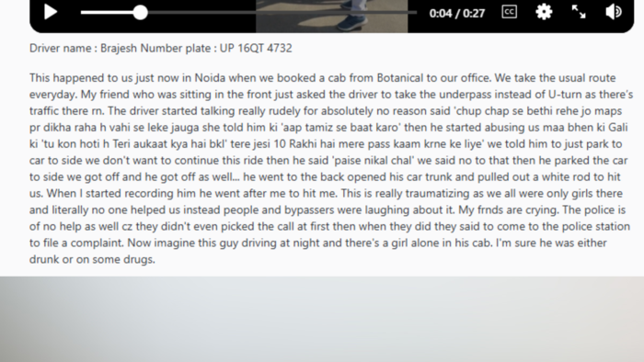Toggle closed captions with the CC icon
The width and height of the screenshot is (644, 362).
pyautogui.click(x=510, y=12)
